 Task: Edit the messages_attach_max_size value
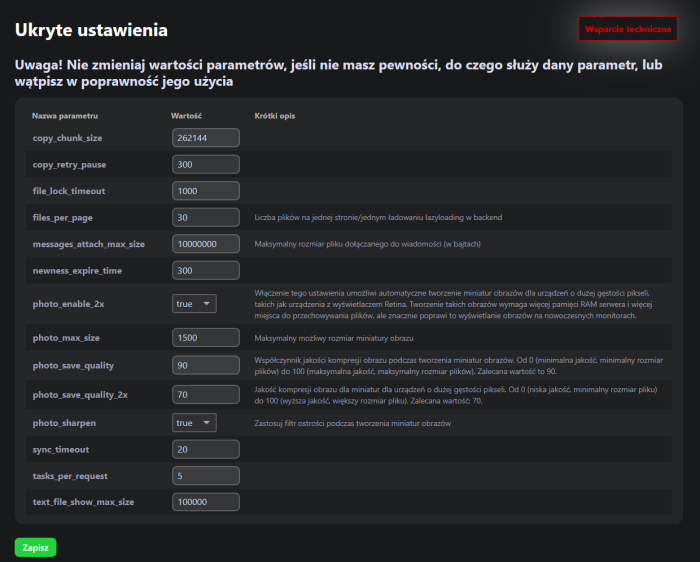point(205,244)
